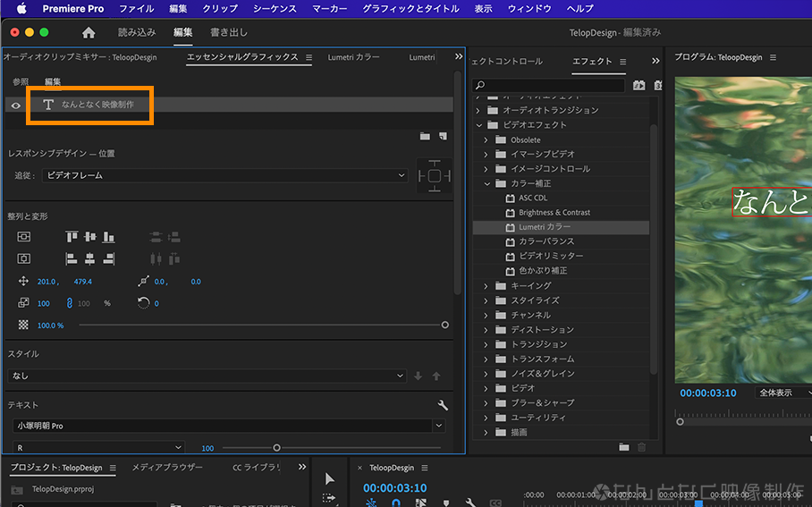The width and height of the screenshot is (812, 507).
Task: Click new custom bin icon in Effects panel
Action: click(624, 447)
